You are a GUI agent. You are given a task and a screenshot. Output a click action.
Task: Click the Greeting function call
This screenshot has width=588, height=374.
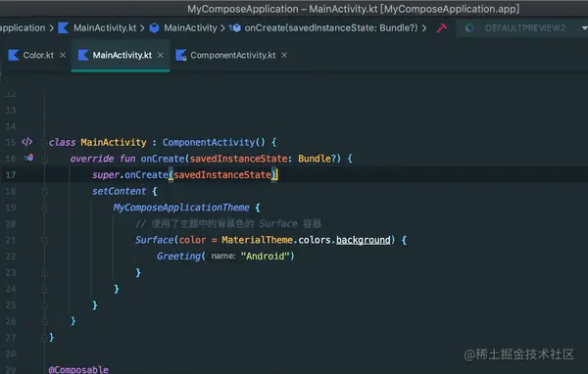[x=179, y=257]
